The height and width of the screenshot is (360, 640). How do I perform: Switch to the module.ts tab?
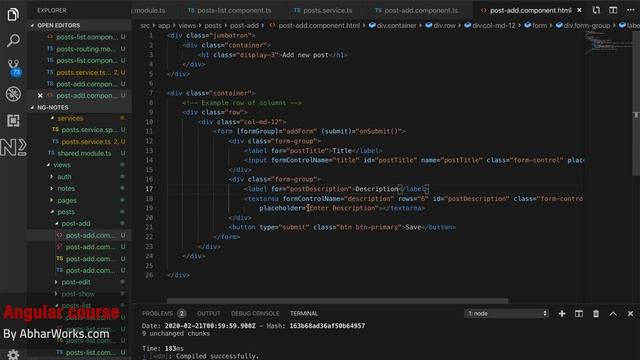tap(149, 10)
